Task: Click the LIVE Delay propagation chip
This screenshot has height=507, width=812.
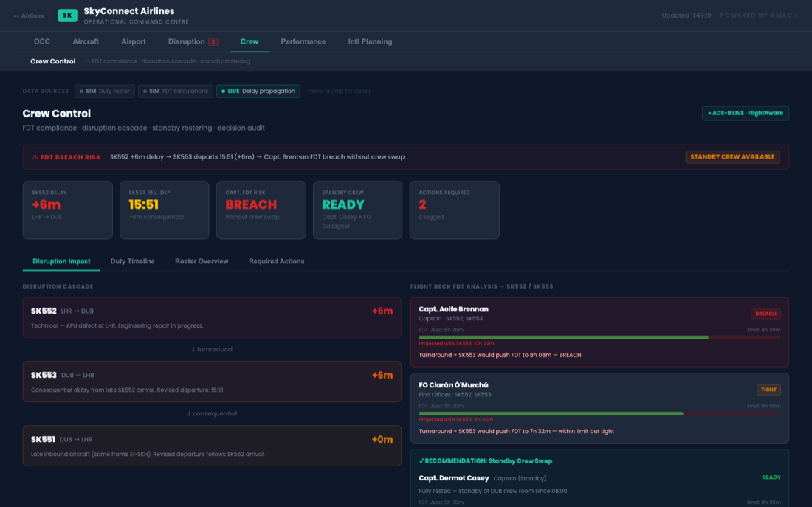Action: tap(258, 92)
